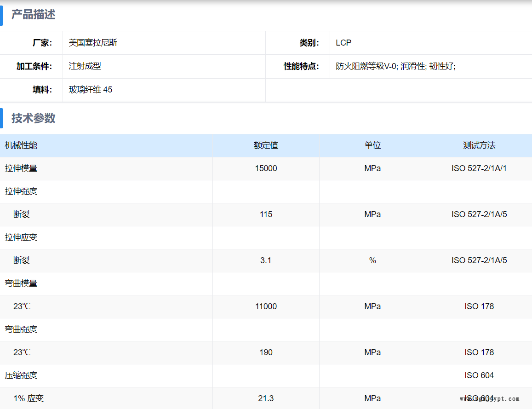Select the manufacturer value 美国塞拉尼斯
Screen dimensions: 532x409
click(93, 43)
